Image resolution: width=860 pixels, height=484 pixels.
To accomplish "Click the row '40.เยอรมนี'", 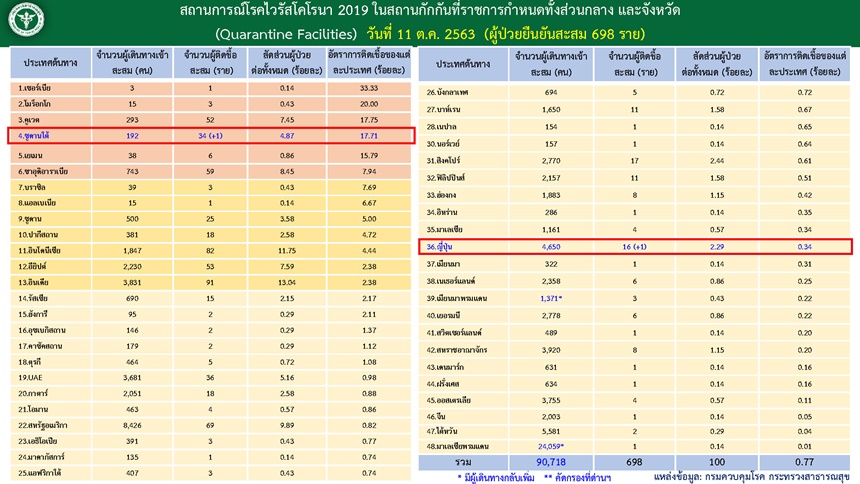I will pyautogui.click(x=634, y=316).
